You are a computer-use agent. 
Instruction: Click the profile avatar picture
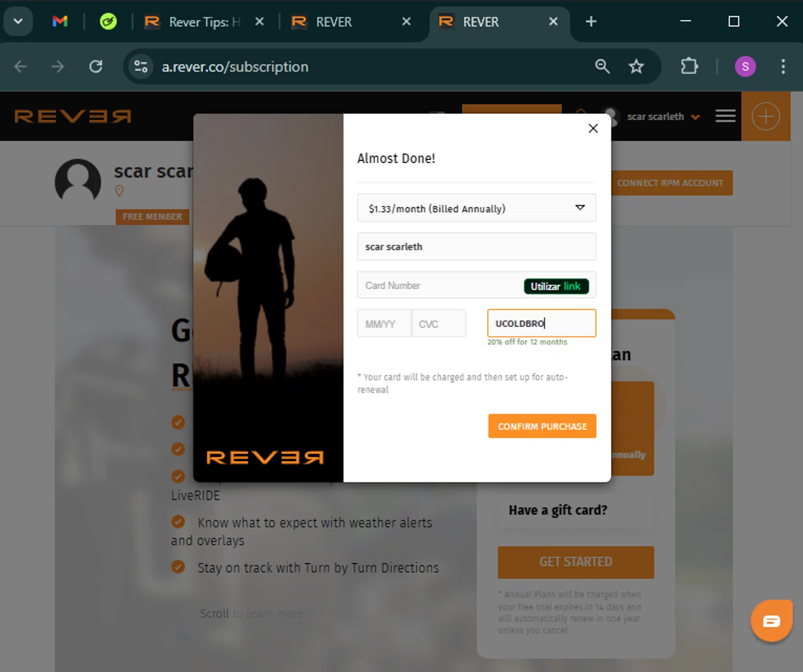tap(78, 182)
